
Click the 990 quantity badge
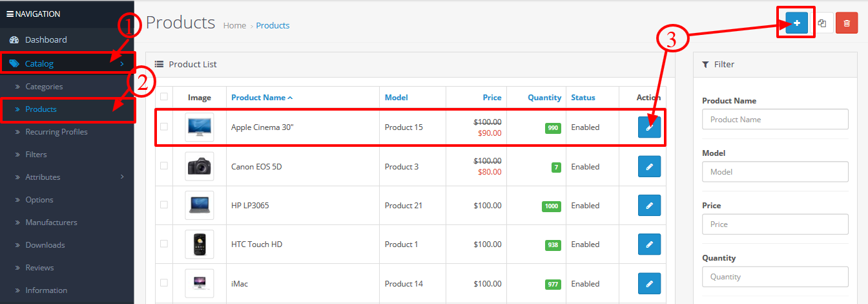click(553, 128)
